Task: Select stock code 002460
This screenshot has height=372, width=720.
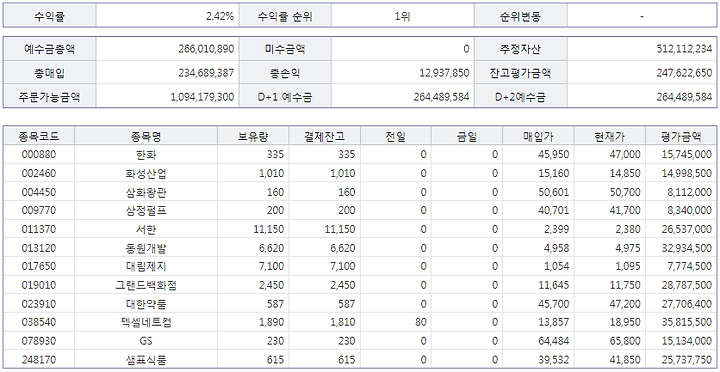Action: coord(39,173)
